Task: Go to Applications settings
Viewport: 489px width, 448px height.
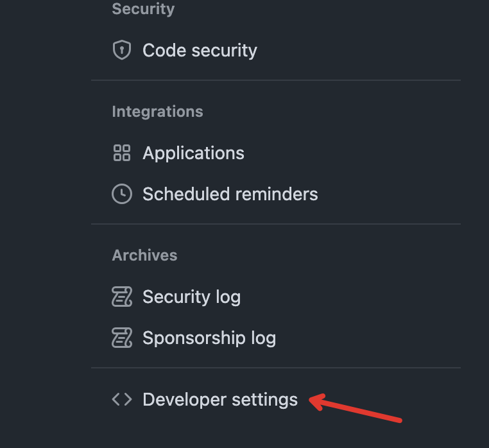Action: [x=193, y=153]
